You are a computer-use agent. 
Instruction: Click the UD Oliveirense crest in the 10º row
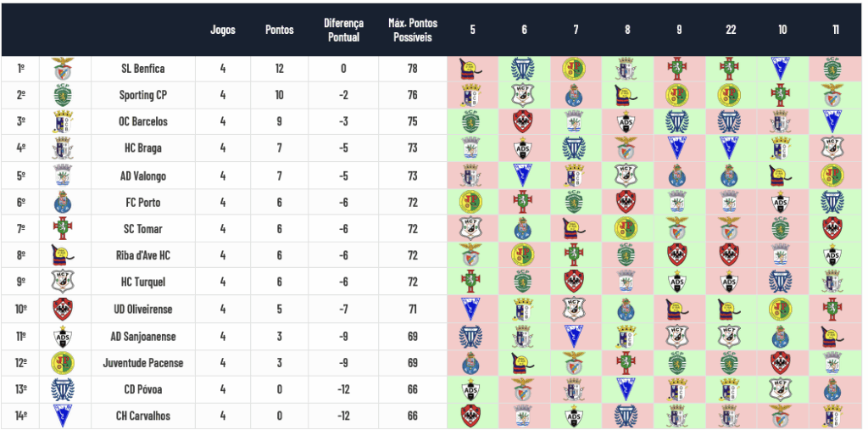(63, 310)
